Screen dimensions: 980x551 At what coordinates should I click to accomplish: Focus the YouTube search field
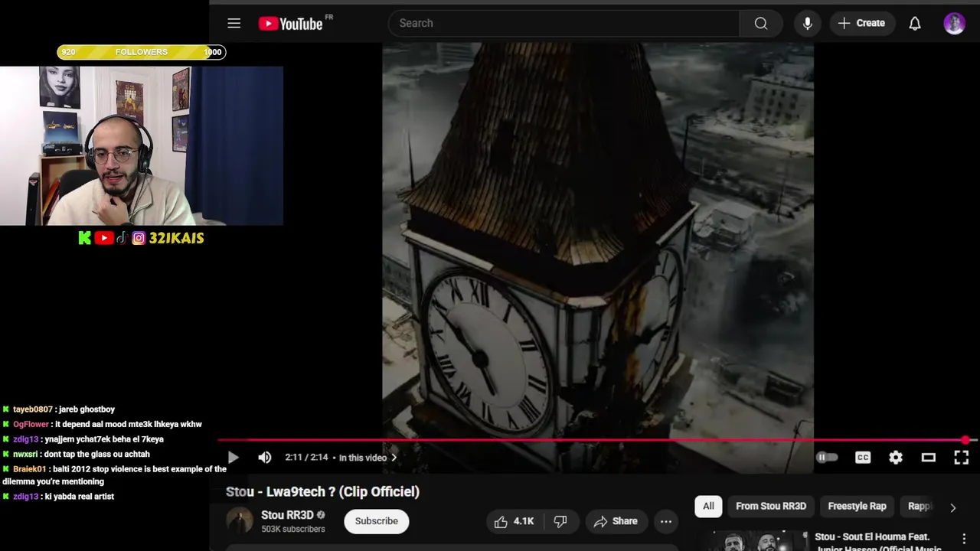pyautogui.click(x=564, y=23)
